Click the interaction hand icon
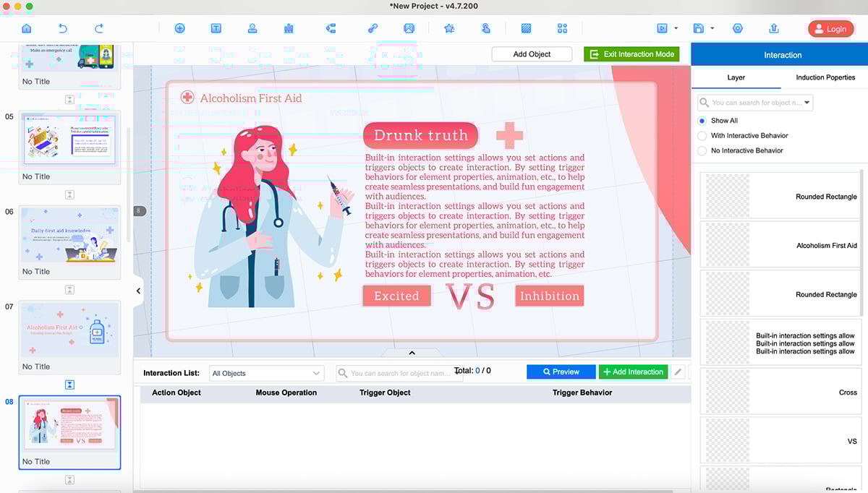Screen dimensions: 868x493 [485, 28]
